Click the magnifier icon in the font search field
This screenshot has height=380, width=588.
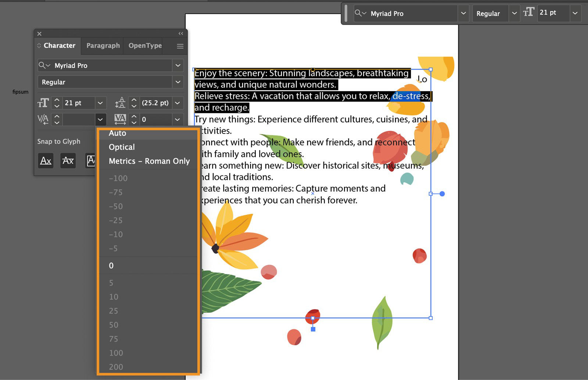[x=44, y=65]
